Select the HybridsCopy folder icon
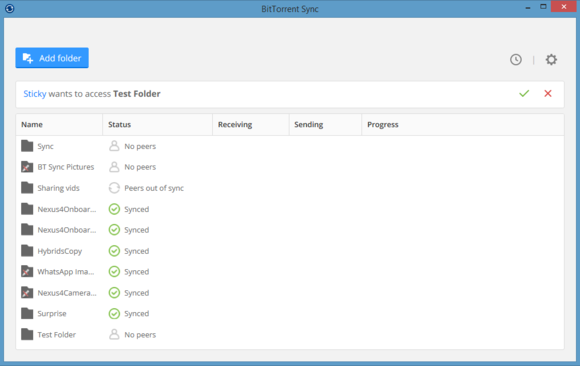 coord(27,251)
